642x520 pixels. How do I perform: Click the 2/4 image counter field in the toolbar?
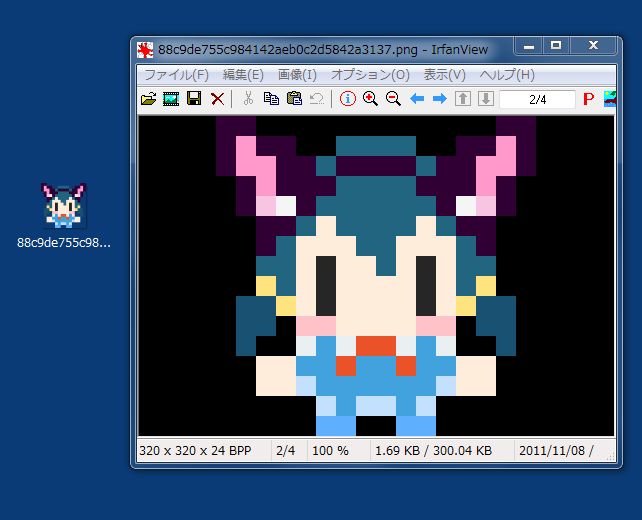(538, 99)
